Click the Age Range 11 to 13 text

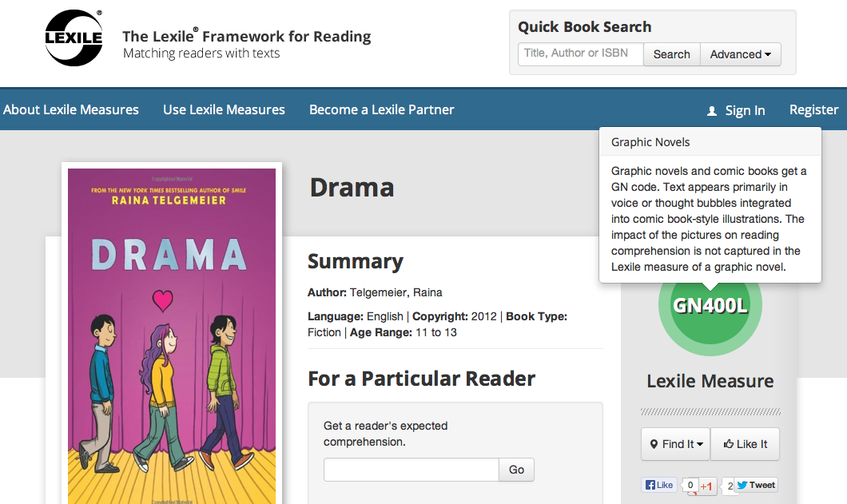(x=403, y=333)
